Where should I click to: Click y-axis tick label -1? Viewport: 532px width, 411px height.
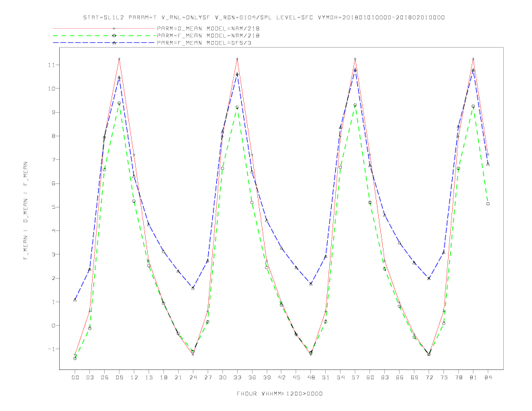(51, 349)
